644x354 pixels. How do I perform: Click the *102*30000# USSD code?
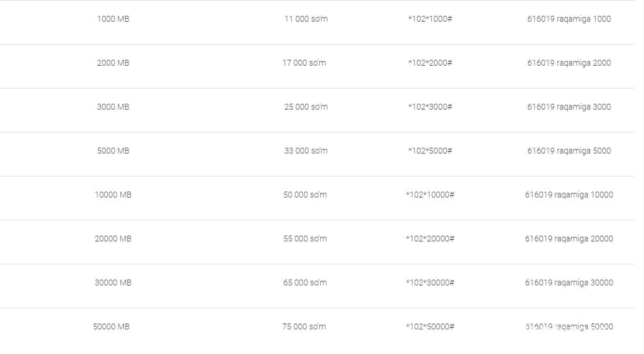[x=430, y=282]
